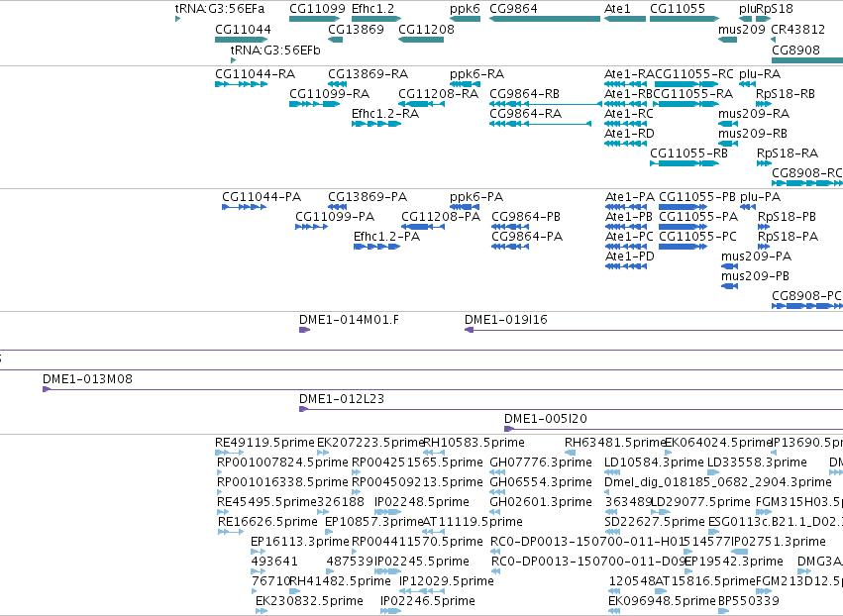Click the mus209-PA protein glyph
843x616 pixels.
[729, 266]
